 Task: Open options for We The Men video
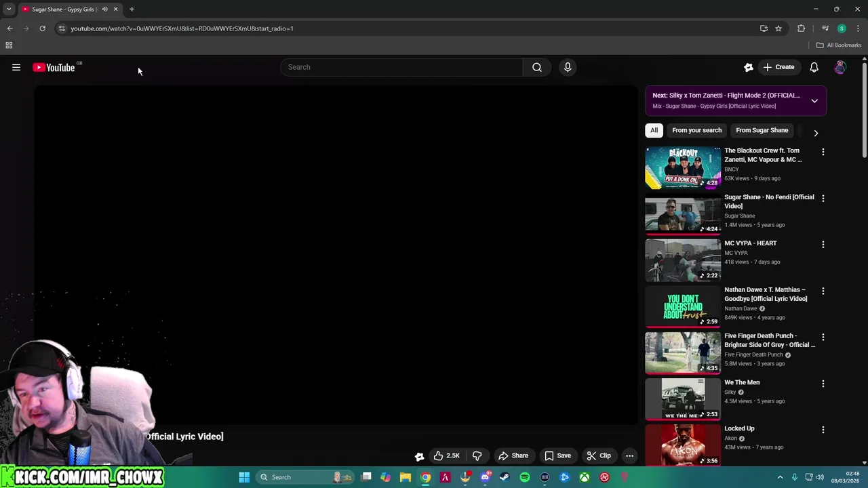point(823,384)
